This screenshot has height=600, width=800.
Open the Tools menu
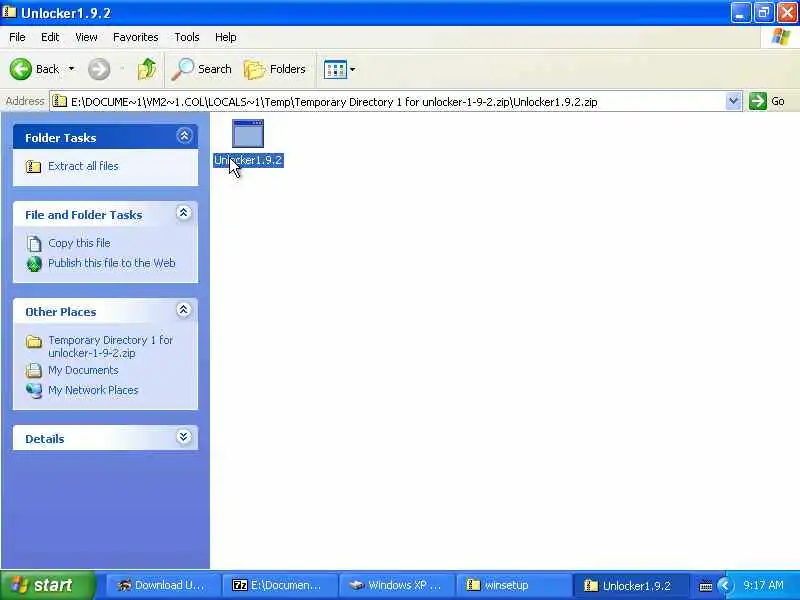187,37
